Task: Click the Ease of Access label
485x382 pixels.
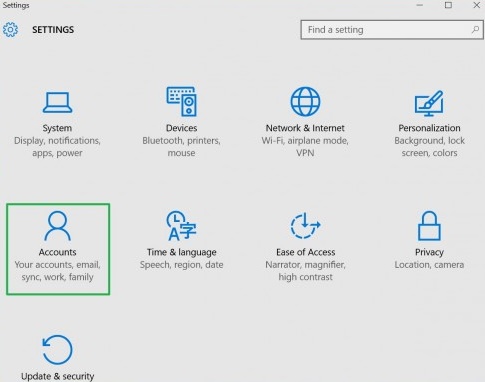Action: click(x=306, y=252)
